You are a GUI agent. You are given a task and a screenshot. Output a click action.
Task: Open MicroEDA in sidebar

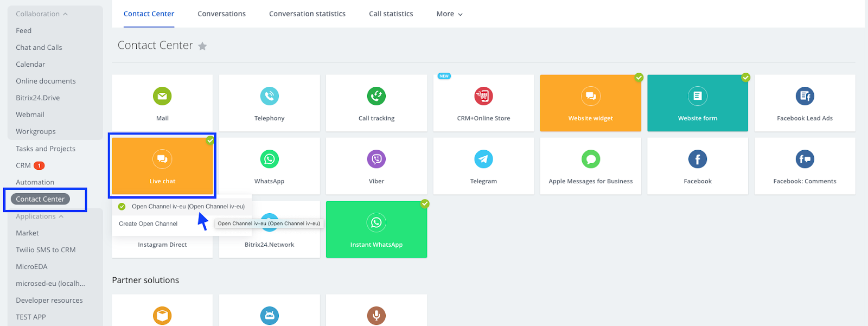(31, 267)
